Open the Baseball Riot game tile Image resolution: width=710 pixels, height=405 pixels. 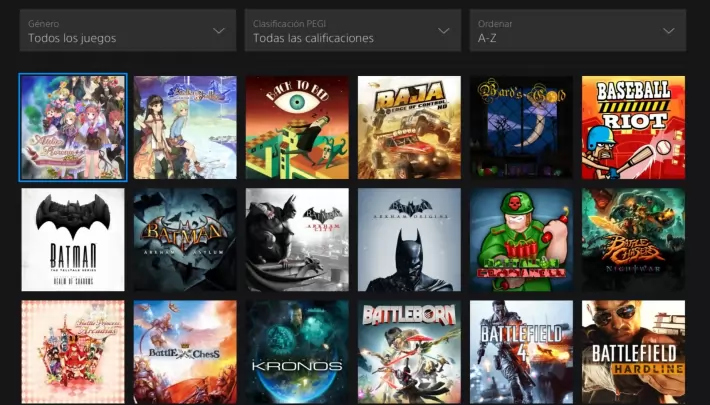tap(633, 127)
